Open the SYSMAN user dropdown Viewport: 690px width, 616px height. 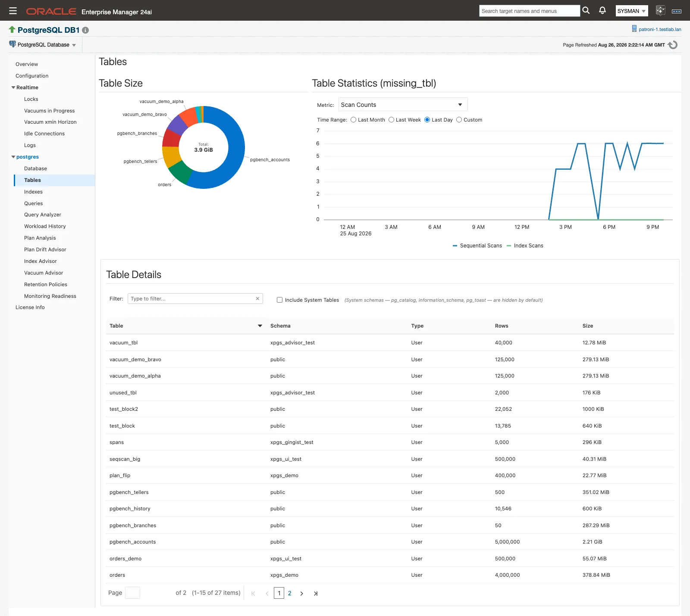point(632,11)
